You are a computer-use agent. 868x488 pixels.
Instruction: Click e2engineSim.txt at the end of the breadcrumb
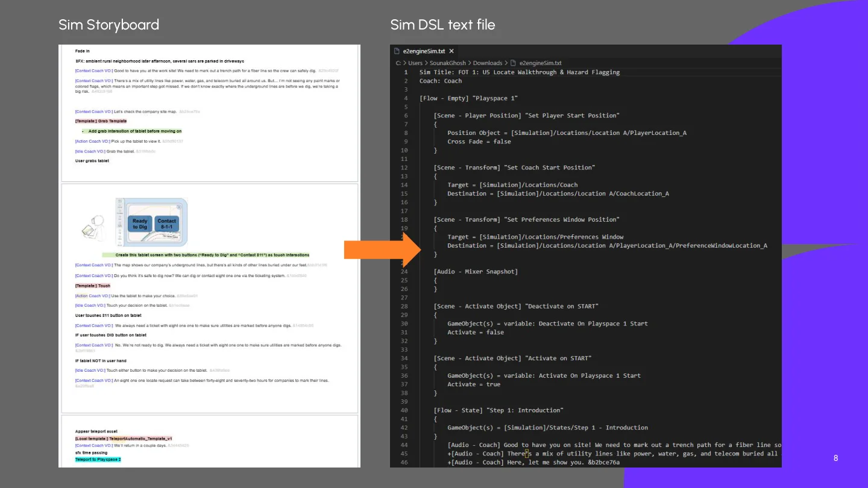click(x=540, y=63)
